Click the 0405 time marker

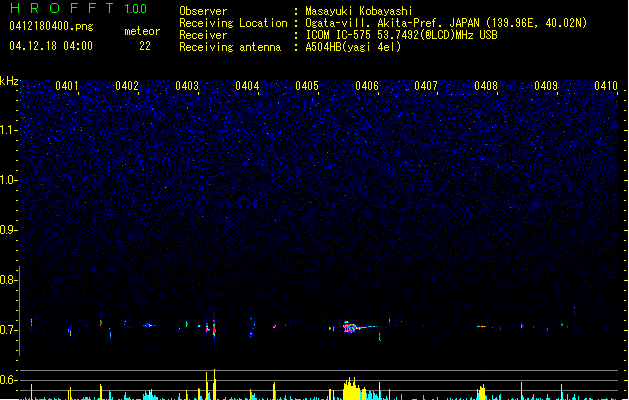tap(307, 86)
